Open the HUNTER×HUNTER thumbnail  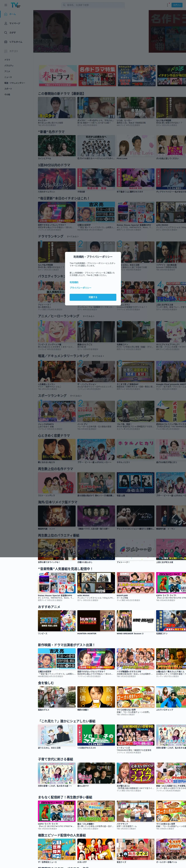96,621
